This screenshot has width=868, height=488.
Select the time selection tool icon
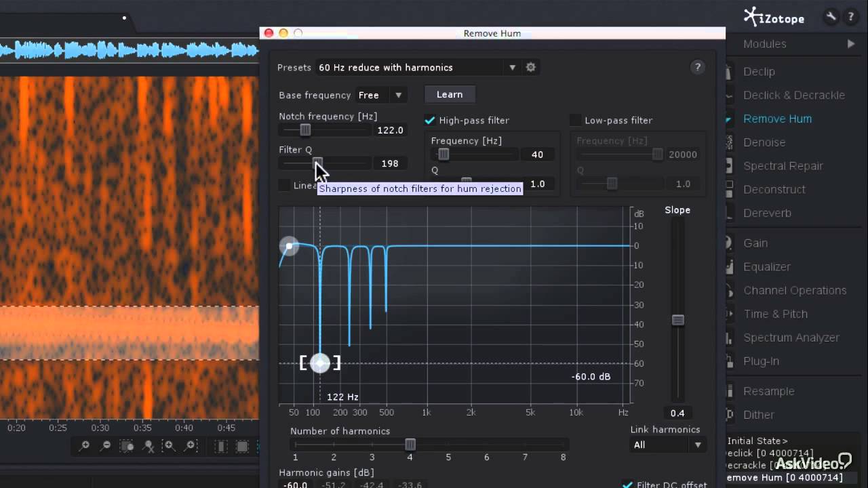221,446
